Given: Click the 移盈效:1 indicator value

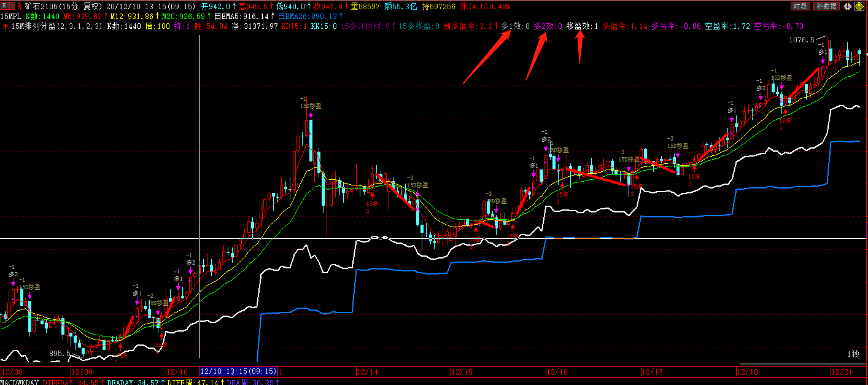Looking at the screenshot, I should click(582, 26).
